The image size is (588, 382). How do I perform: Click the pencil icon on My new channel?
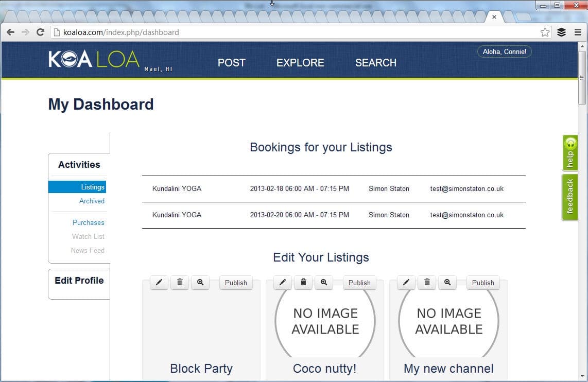point(406,283)
